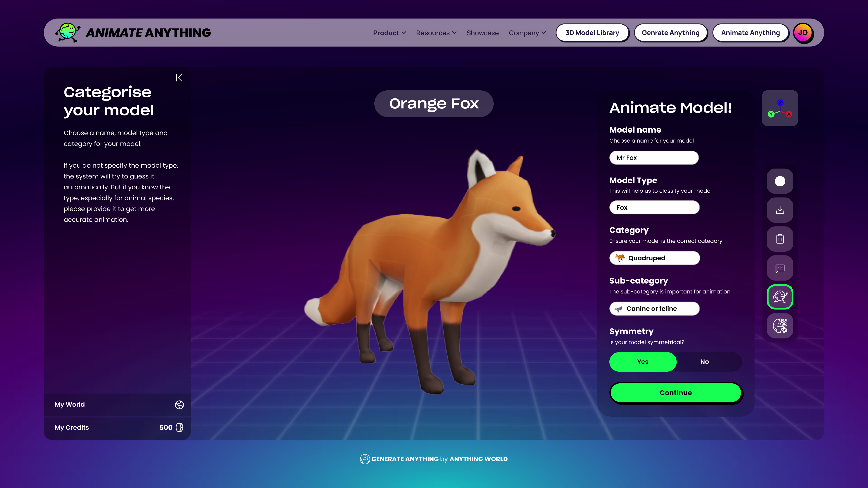The height and width of the screenshot is (488, 868).
Task: Select Yes for model symmetry
Action: point(643,362)
